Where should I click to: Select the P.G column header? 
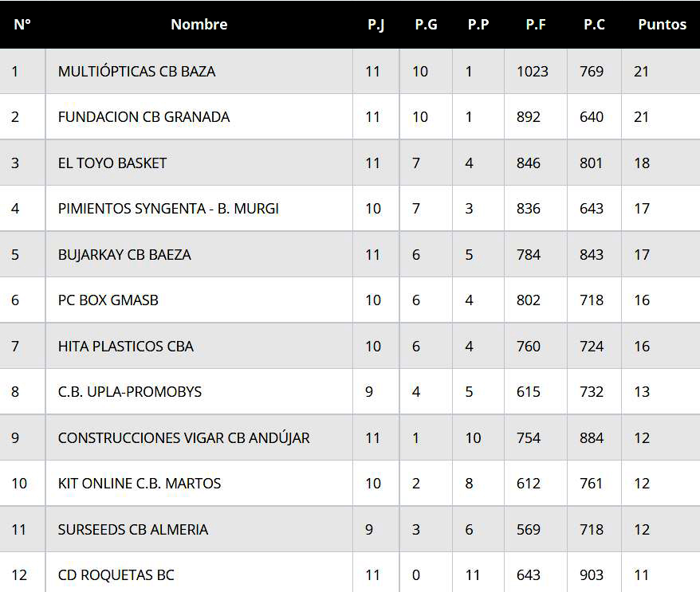(x=426, y=25)
